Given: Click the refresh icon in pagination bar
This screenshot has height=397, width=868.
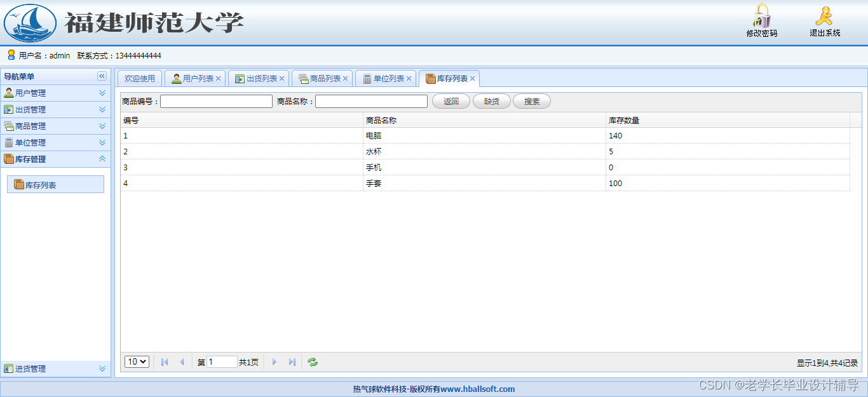Looking at the screenshot, I should coord(312,361).
